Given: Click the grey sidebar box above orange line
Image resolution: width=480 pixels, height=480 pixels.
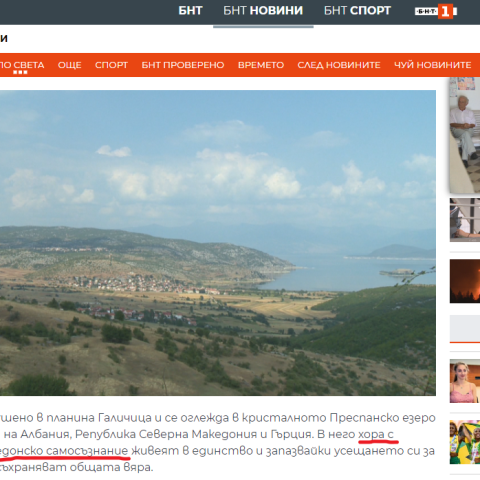Looking at the screenshot, I should point(465,328).
